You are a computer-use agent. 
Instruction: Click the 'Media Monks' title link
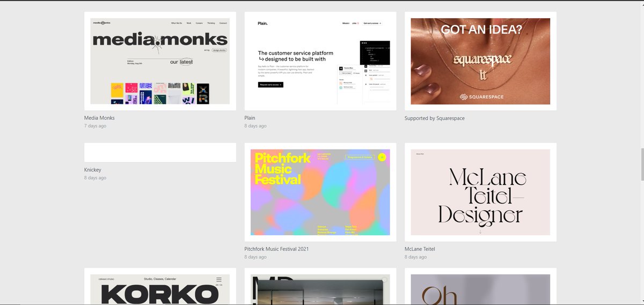coord(99,118)
